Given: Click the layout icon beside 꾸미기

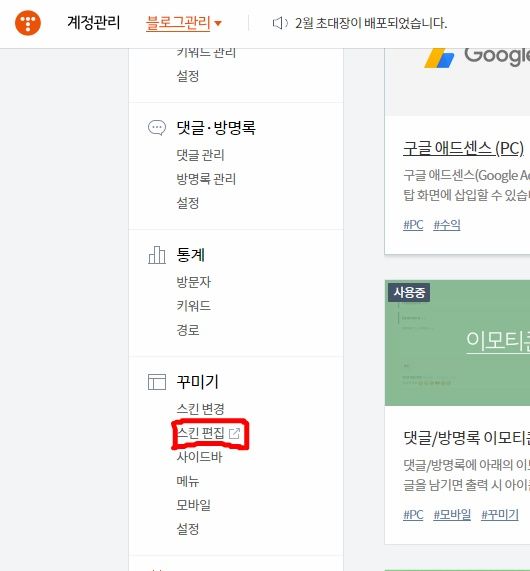Looking at the screenshot, I should coord(157,382).
